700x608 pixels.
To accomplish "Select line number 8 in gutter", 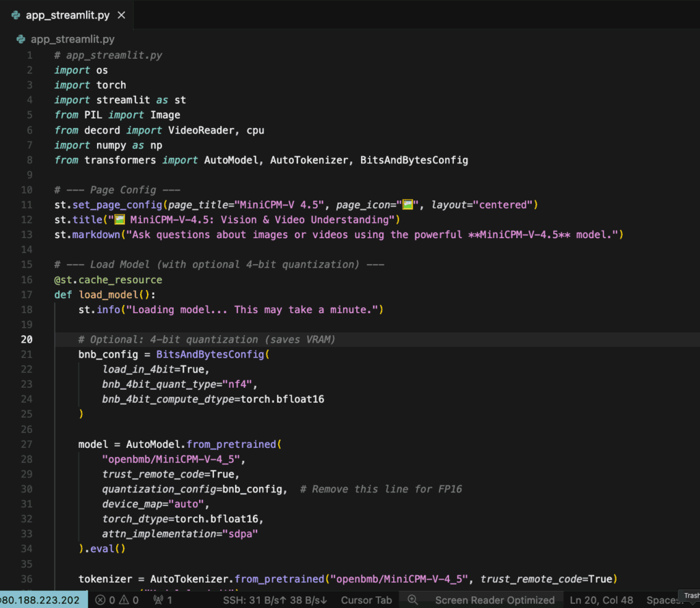I will click(x=29, y=160).
